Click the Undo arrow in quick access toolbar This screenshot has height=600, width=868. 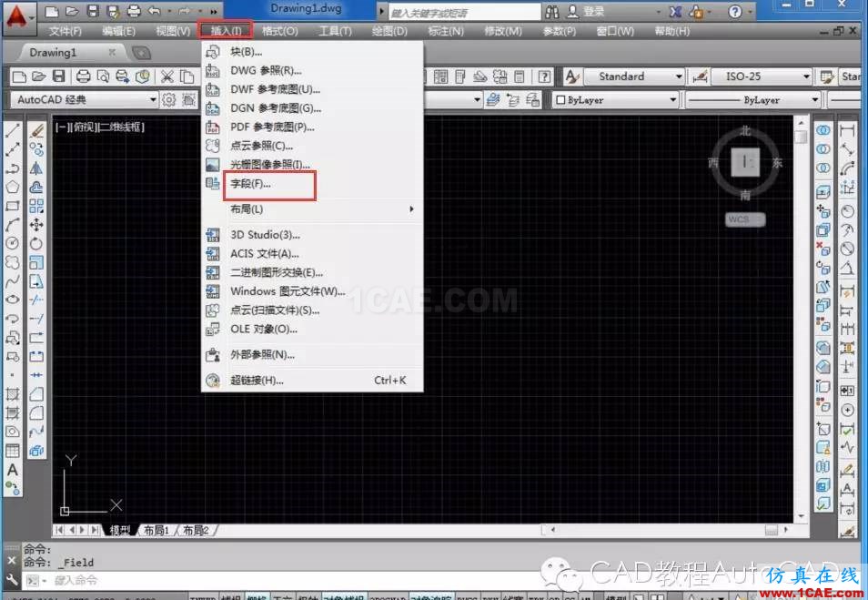(x=155, y=11)
